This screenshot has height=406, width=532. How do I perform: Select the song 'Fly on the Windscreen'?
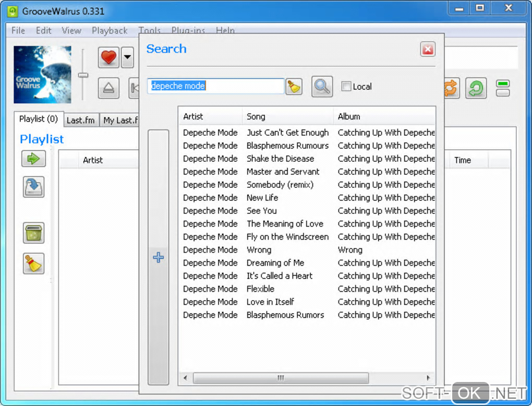point(288,236)
